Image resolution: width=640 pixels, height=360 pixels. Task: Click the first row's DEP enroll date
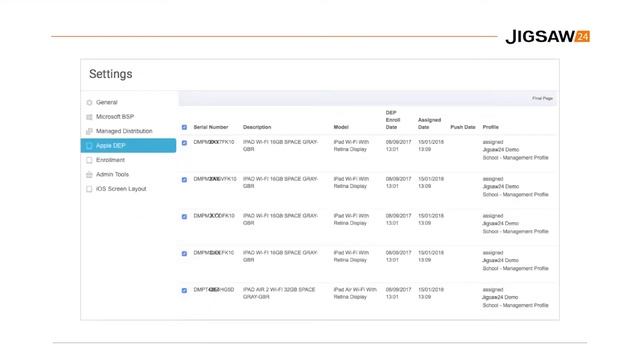click(398, 146)
